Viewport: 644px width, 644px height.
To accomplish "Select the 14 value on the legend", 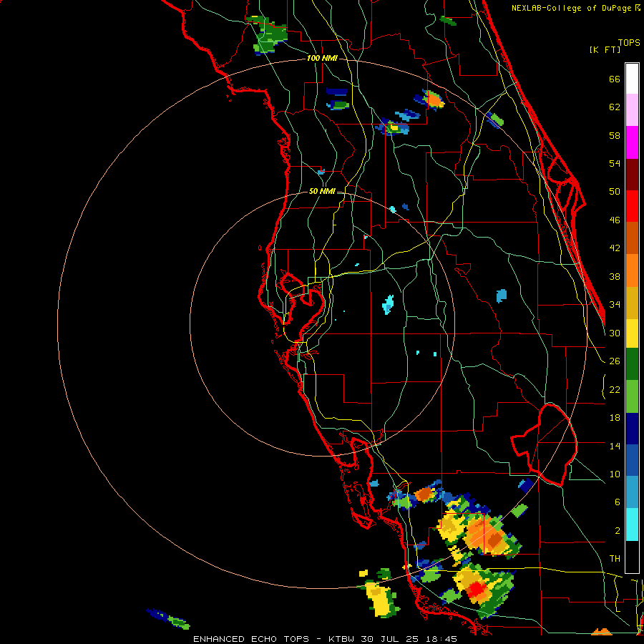I will pyautogui.click(x=615, y=446).
